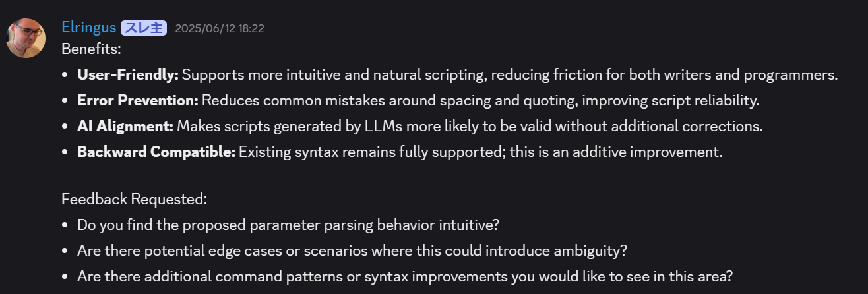Click the "Feedback Requested:" heading text
Image resolution: width=868 pixels, height=294 pixels.
click(x=134, y=199)
